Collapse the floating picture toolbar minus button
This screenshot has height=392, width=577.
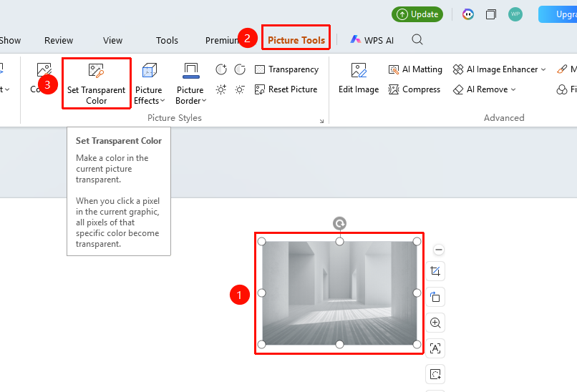coord(439,250)
